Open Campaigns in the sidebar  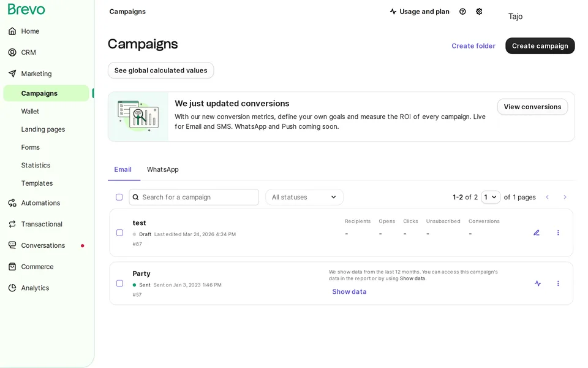pos(46,93)
